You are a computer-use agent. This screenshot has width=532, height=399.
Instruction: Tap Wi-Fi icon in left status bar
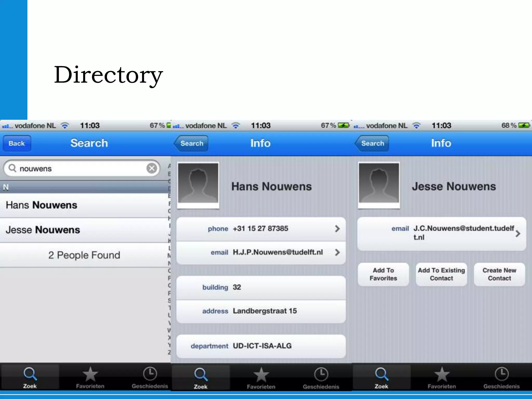coord(65,126)
